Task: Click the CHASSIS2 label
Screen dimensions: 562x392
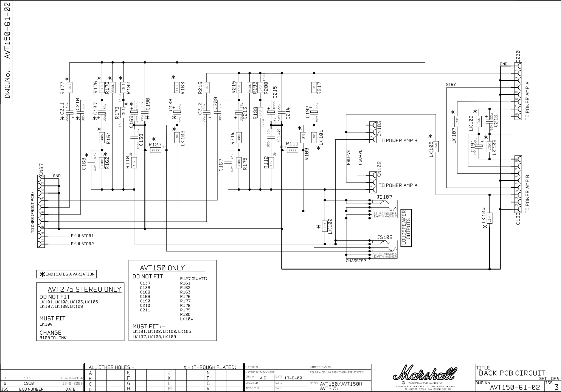Action: (356, 261)
